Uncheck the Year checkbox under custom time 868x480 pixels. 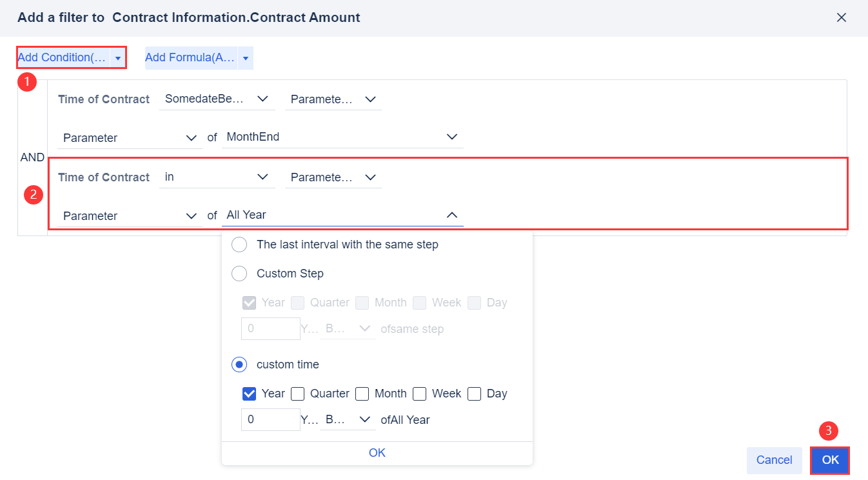[249, 394]
